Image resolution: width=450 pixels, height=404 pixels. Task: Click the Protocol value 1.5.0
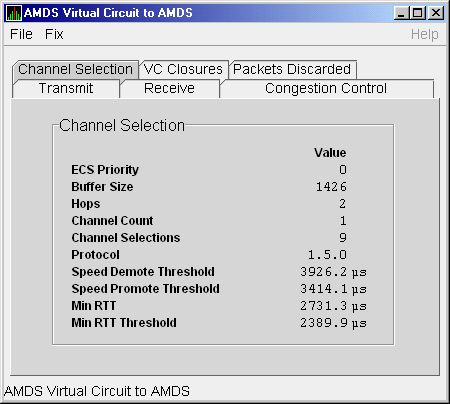(327, 255)
